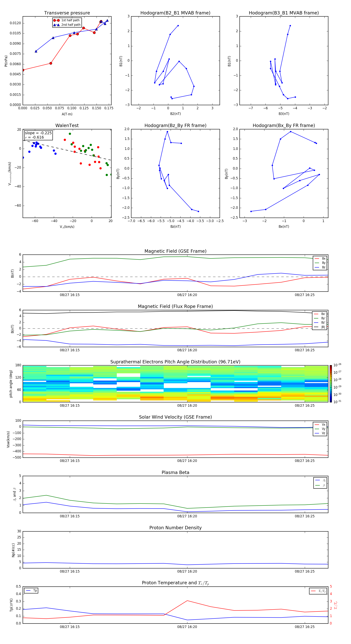351x644 pixels.
Task: Click the '2nd half path' legend entry
Action: [67, 25]
